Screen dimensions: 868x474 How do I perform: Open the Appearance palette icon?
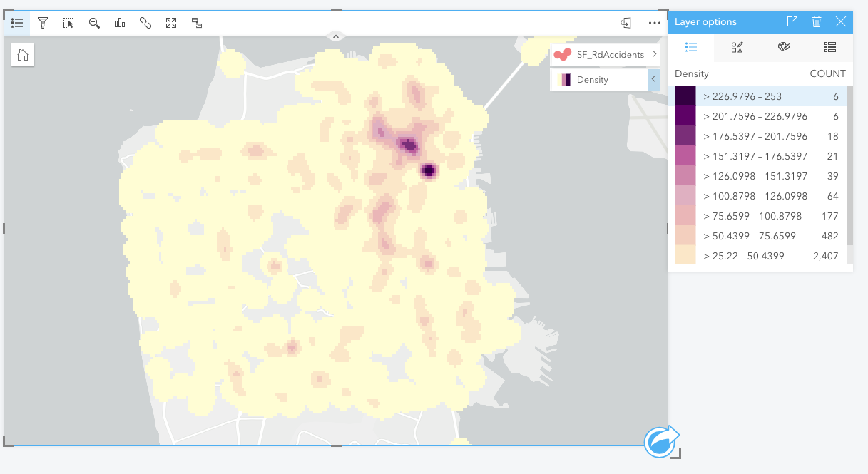[x=783, y=48]
